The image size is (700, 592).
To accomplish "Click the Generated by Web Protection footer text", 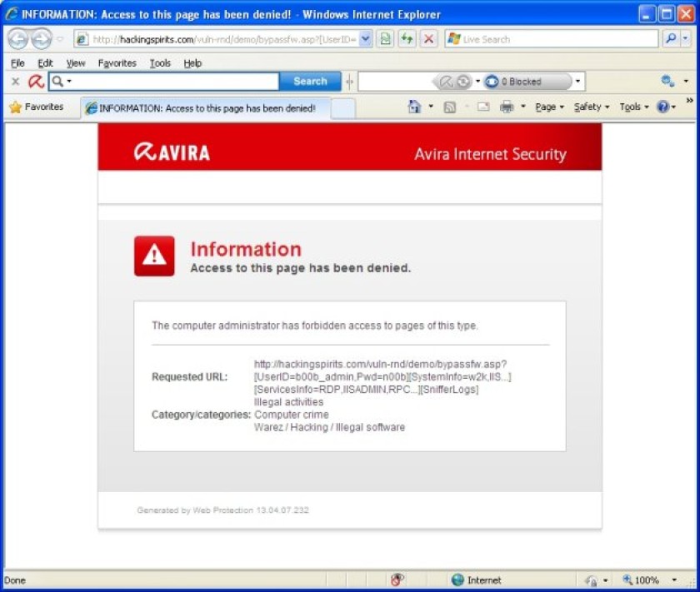I will click(x=222, y=510).
